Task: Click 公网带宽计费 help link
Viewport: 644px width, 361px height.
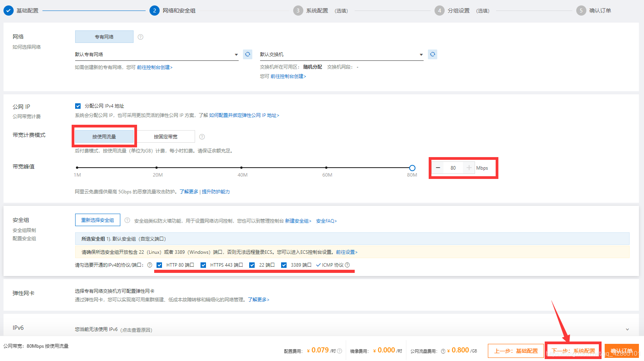Action: [26, 117]
